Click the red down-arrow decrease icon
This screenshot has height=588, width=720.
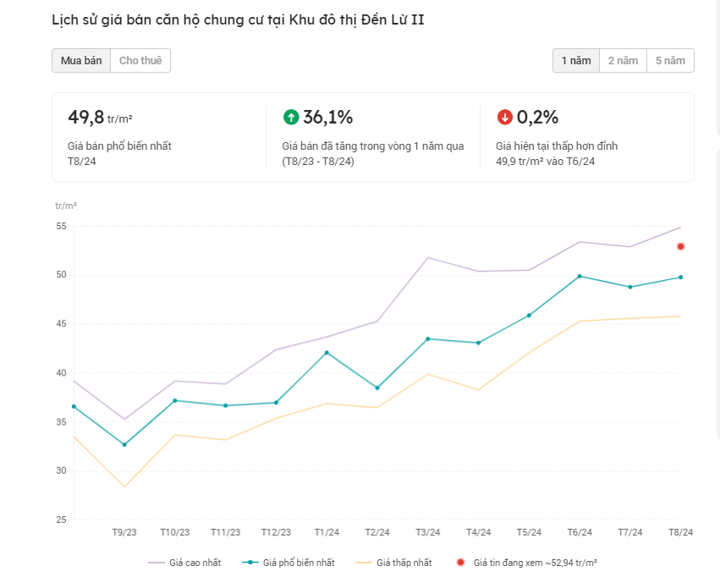(x=505, y=118)
